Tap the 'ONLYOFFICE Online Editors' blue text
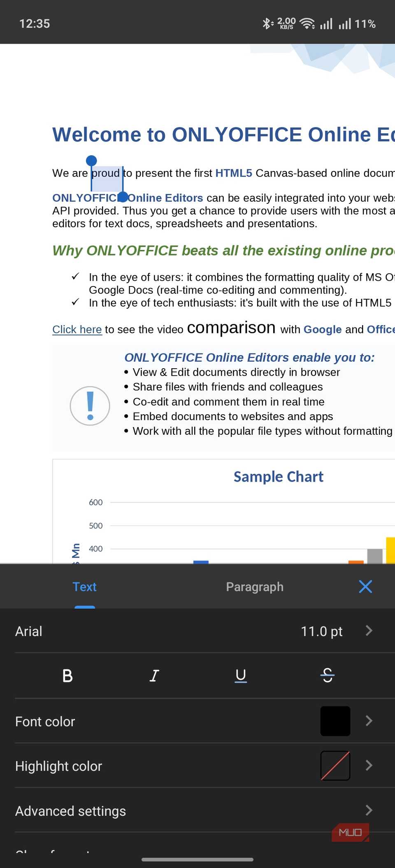Screen dimensions: 395x868 point(128,198)
